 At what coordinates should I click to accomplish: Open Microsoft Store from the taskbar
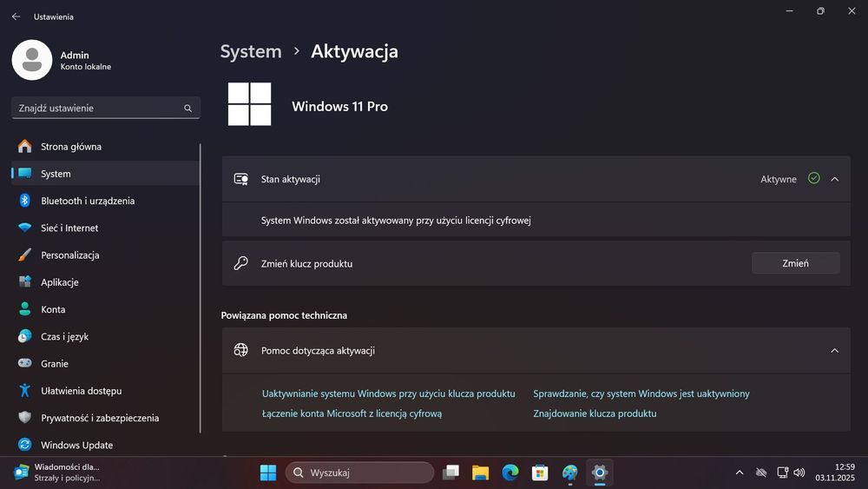tap(540, 472)
